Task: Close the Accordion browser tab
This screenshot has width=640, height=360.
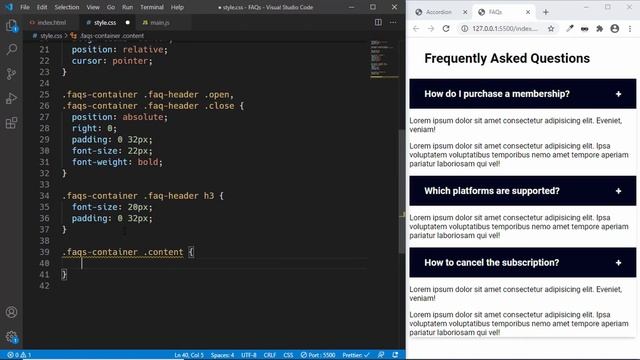Action: click(x=465, y=12)
